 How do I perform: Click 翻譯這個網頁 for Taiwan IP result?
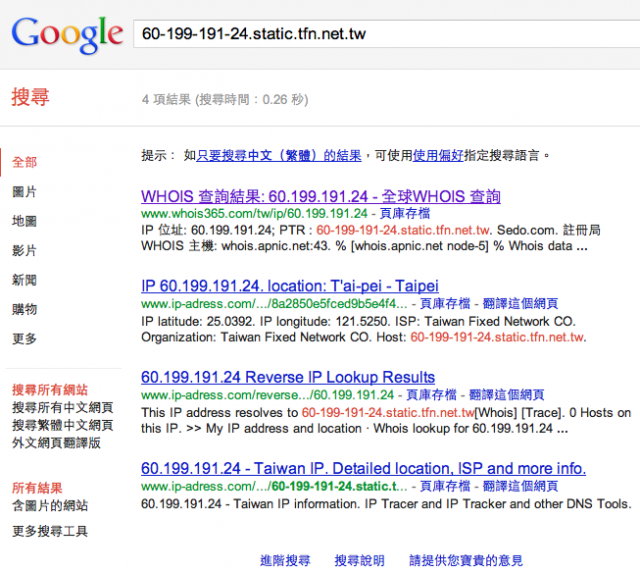coord(520,486)
